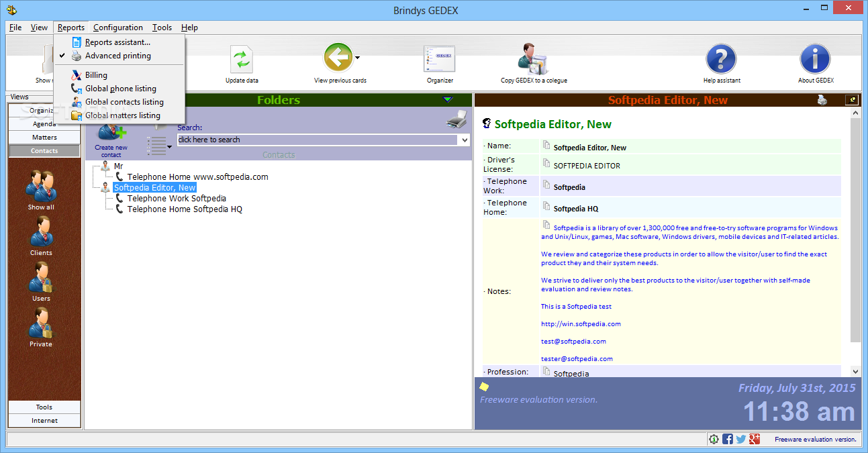Click the Facebook icon in status bar

(x=728, y=439)
